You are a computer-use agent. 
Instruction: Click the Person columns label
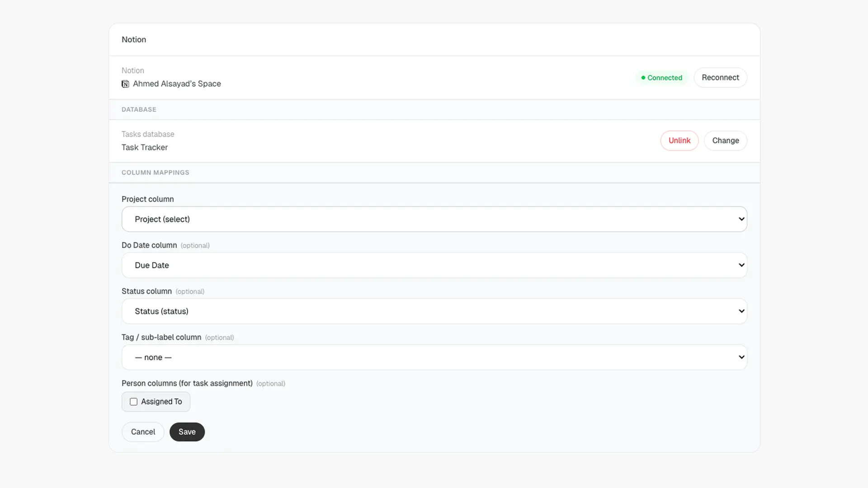coord(187,383)
